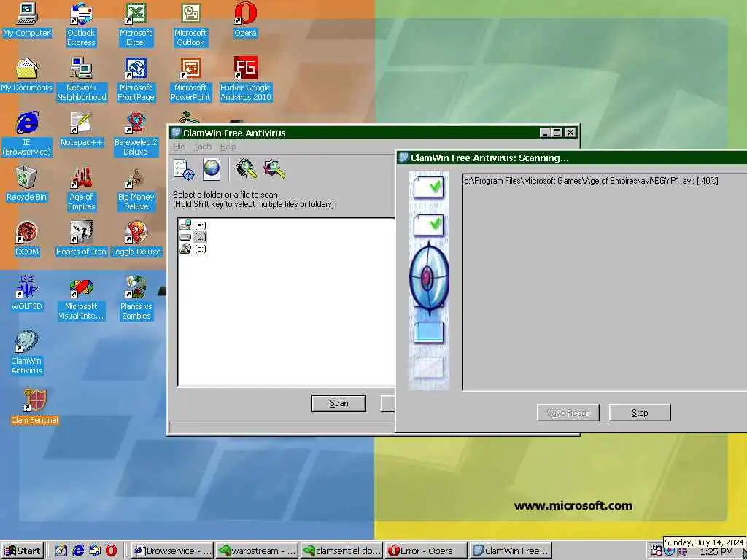Click the Outlook Express quick launch icon
Viewport: 747px width, 560px height.
(x=95, y=551)
